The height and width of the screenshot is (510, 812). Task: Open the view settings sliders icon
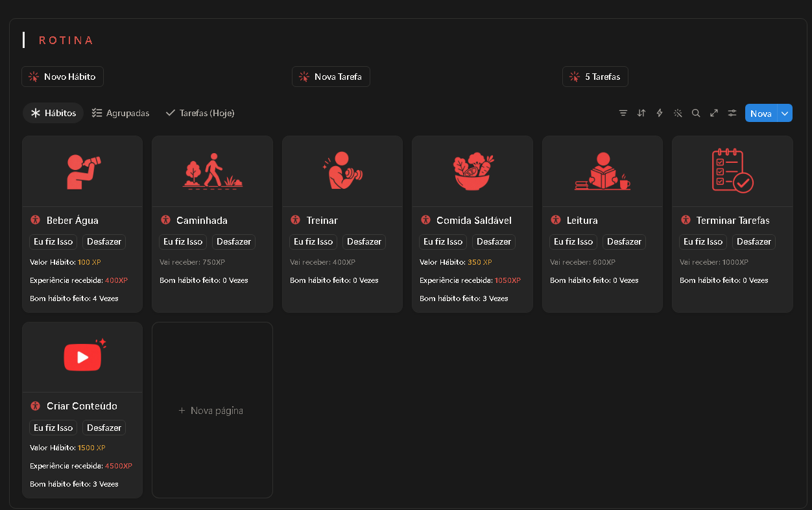point(732,113)
